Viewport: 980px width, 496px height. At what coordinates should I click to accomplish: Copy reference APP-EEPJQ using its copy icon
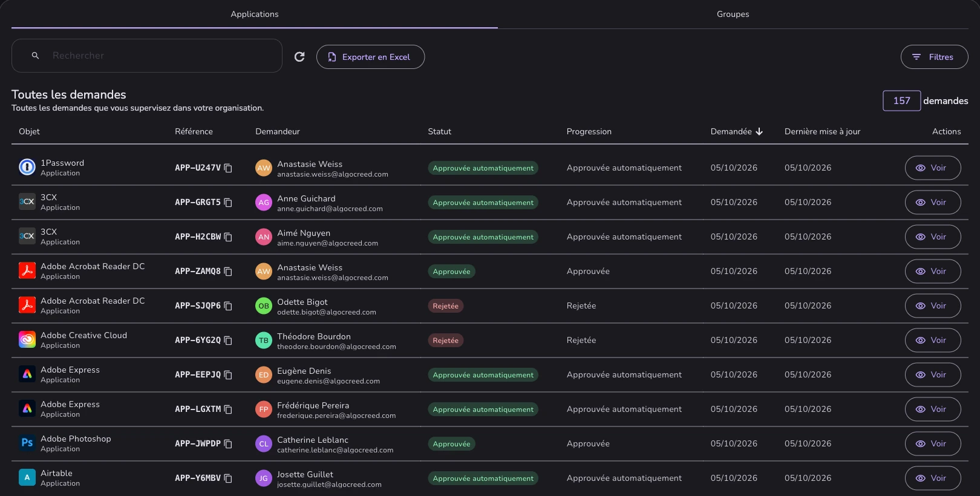tap(228, 375)
